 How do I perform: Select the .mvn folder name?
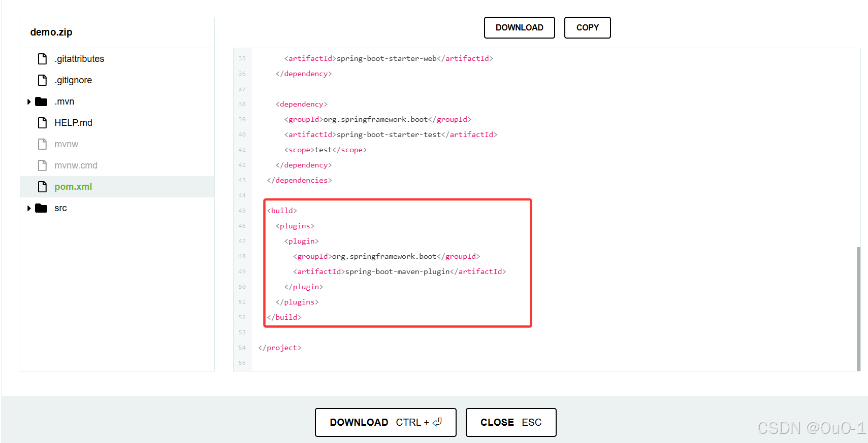coord(65,101)
